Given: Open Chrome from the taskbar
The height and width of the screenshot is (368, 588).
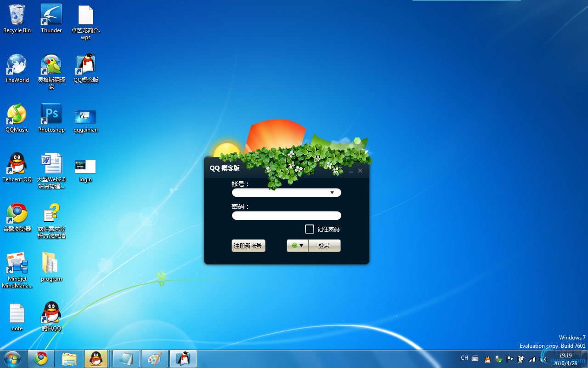Looking at the screenshot, I should (x=41, y=359).
